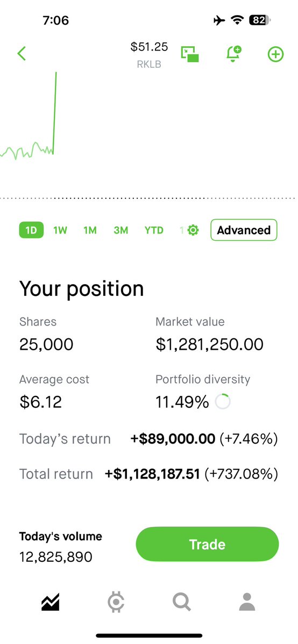Add a price alert with bell icon
The width and height of the screenshot is (298, 644).
233,54
